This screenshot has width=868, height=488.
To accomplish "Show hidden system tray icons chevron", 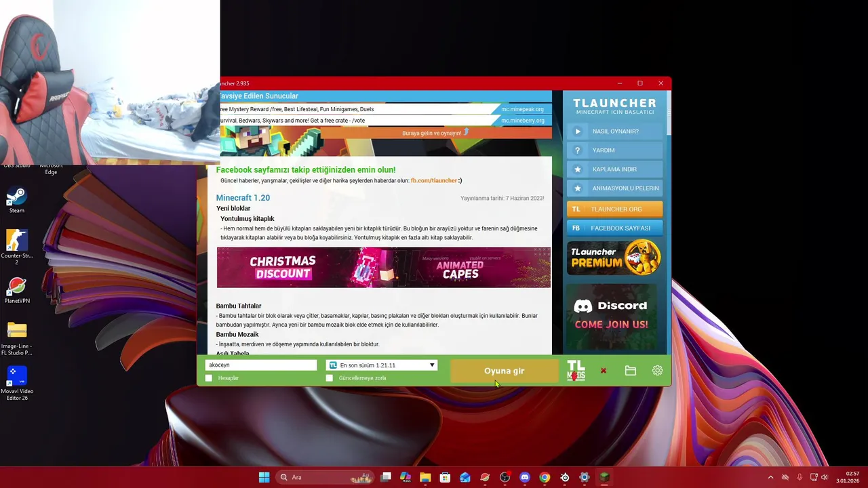I will [770, 477].
